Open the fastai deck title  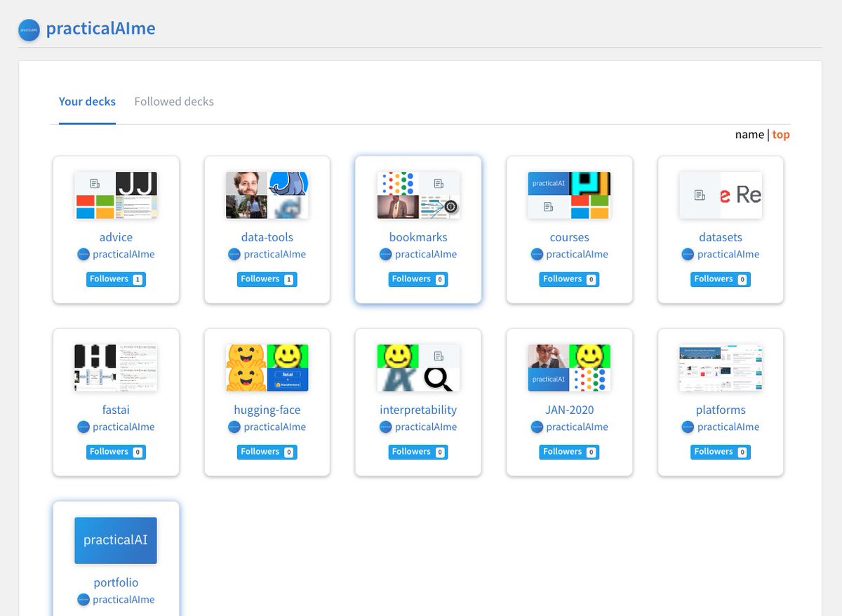116,410
